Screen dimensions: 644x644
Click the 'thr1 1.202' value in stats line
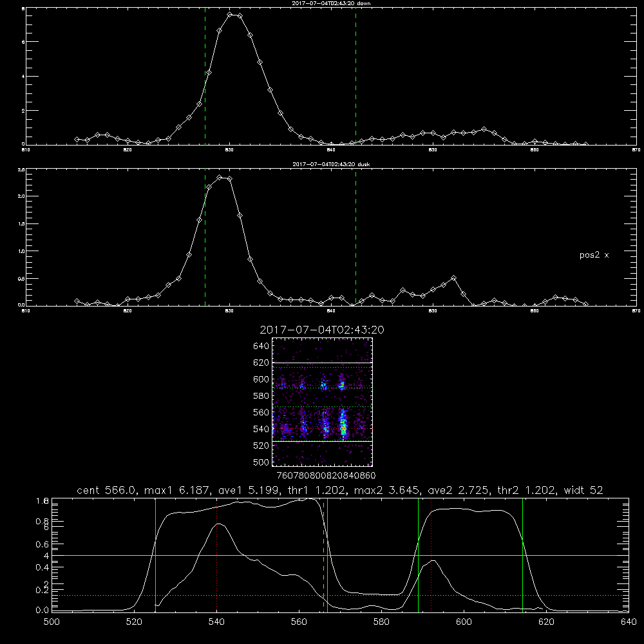pos(317,490)
